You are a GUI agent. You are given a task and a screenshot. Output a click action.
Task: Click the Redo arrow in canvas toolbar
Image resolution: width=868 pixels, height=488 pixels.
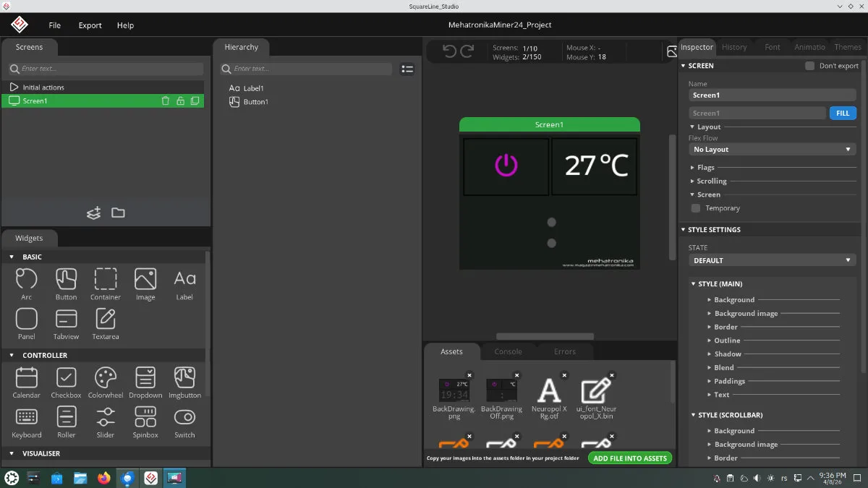(467, 51)
